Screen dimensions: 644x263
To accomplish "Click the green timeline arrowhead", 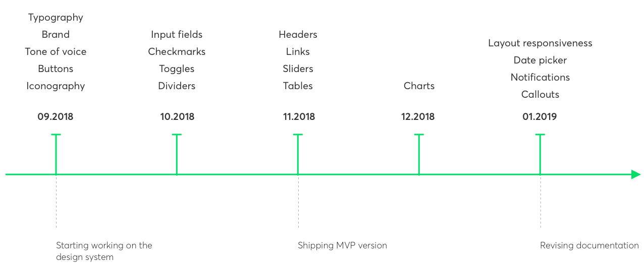I will (635, 174).
